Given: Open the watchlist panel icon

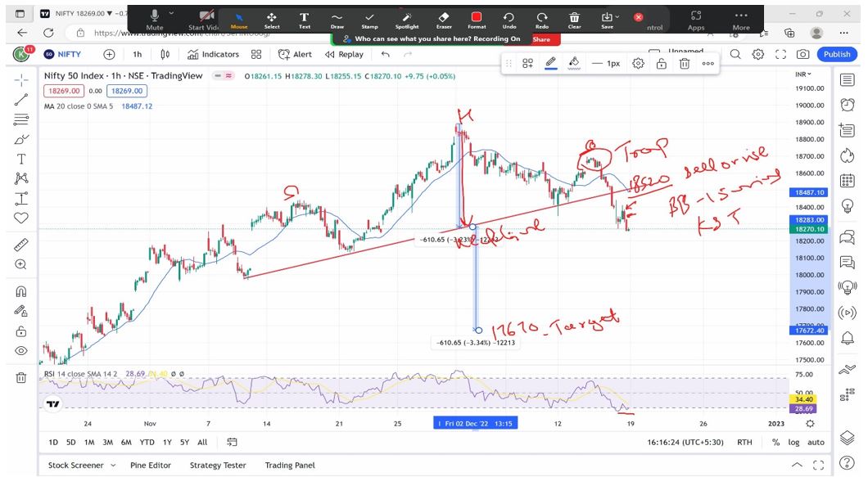Looking at the screenshot, I should coord(847,79).
